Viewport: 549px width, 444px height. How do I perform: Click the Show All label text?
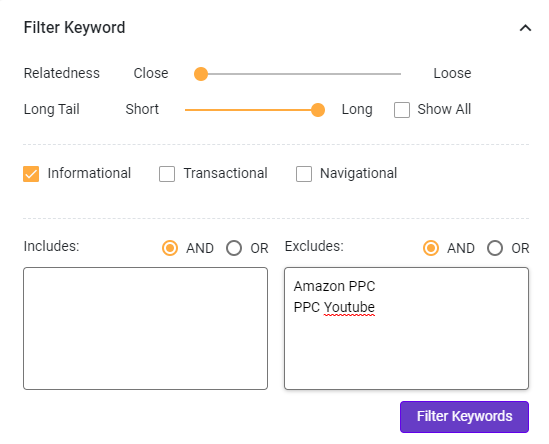tap(444, 109)
